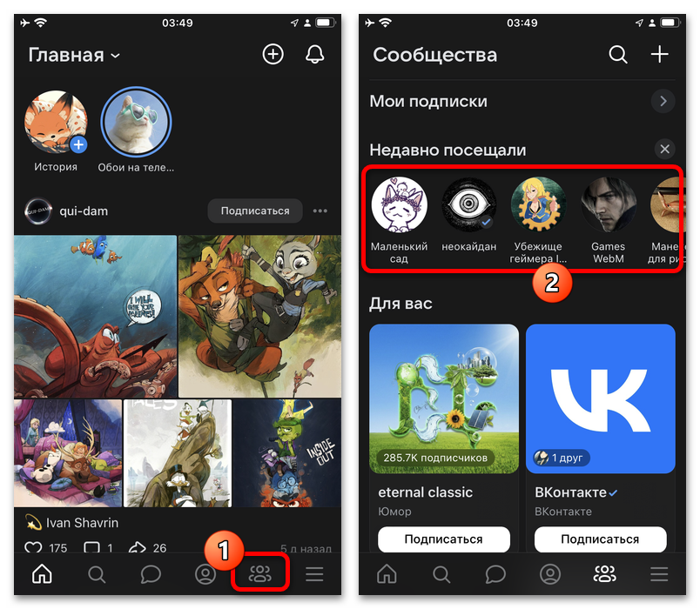Image resolution: width=700 pixels, height=609 pixels.
Task: Subscribe to eternal classic
Action: [x=444, y=539]
